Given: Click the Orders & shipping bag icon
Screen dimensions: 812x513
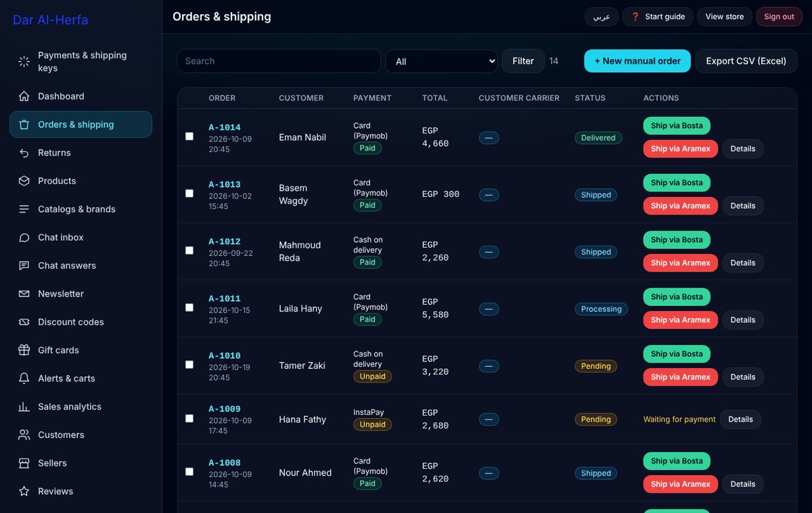Looking at the screenshot, I should point(24,125).
